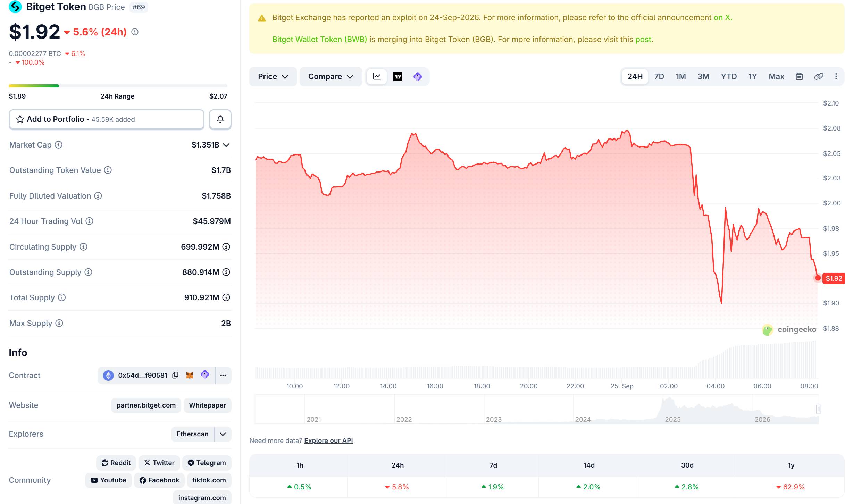Select the 1M timeframe tab

(680, 77)
